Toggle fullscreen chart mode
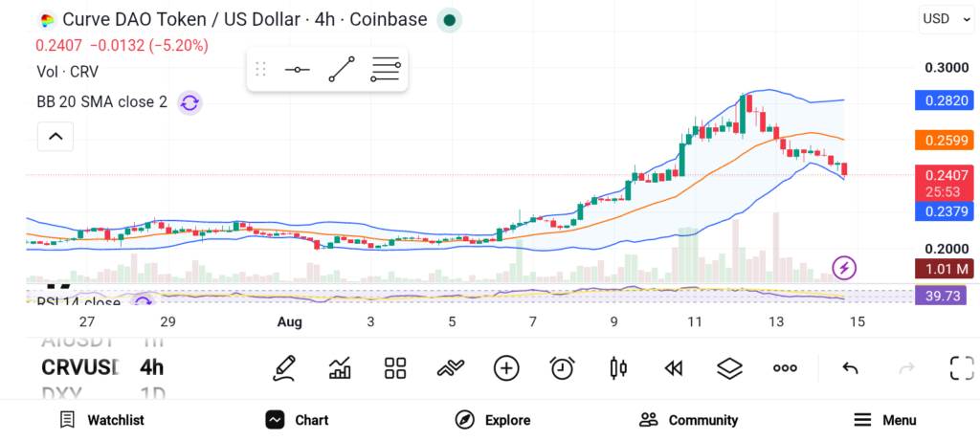 click(962, 368)
